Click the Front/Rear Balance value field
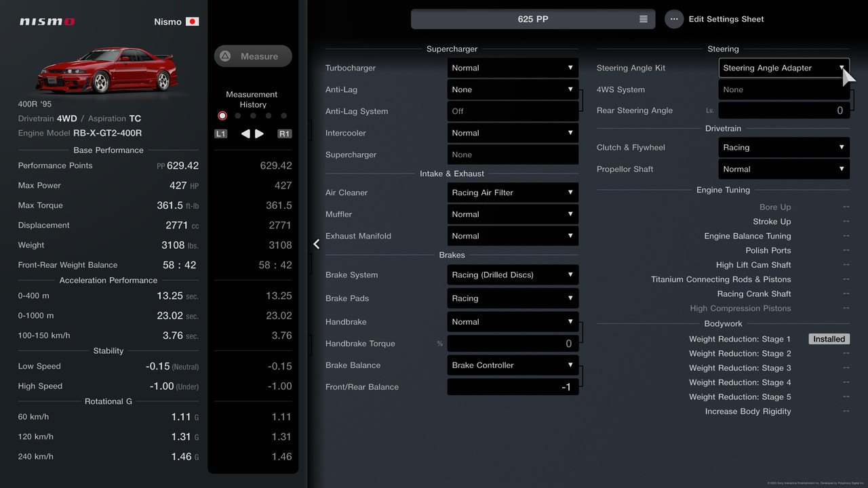 513,387
